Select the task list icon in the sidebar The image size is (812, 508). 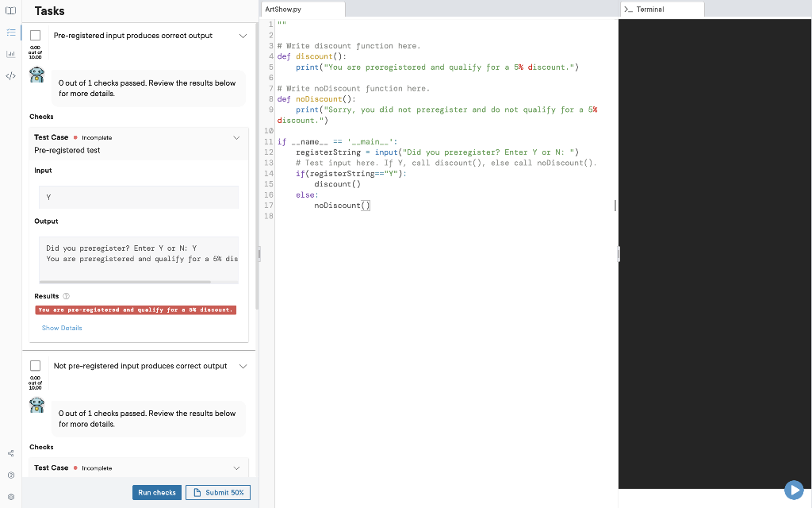[x=10, y=33]
